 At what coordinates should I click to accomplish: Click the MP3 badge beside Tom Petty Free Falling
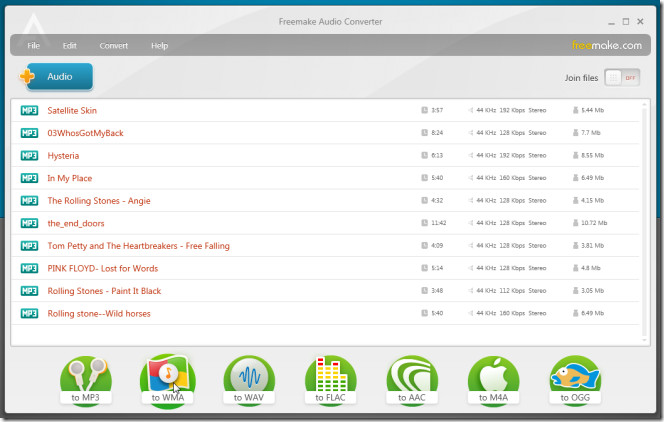coord(29,245)
